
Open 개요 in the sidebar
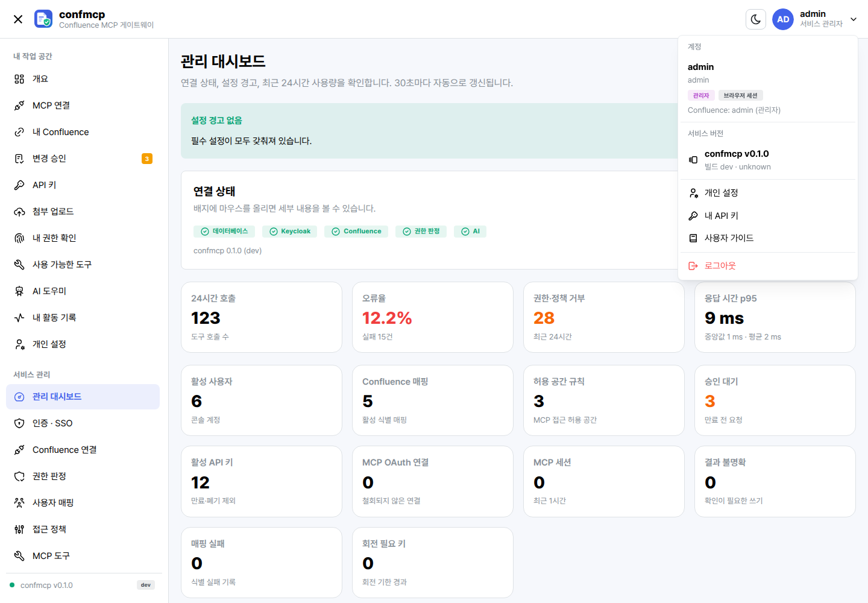click(83, 79)
